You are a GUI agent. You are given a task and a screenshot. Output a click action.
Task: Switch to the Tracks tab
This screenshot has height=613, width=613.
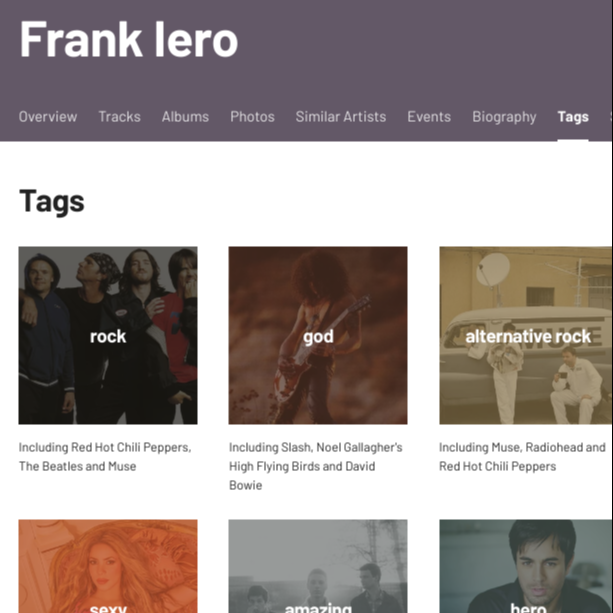[x=119, y=117]
